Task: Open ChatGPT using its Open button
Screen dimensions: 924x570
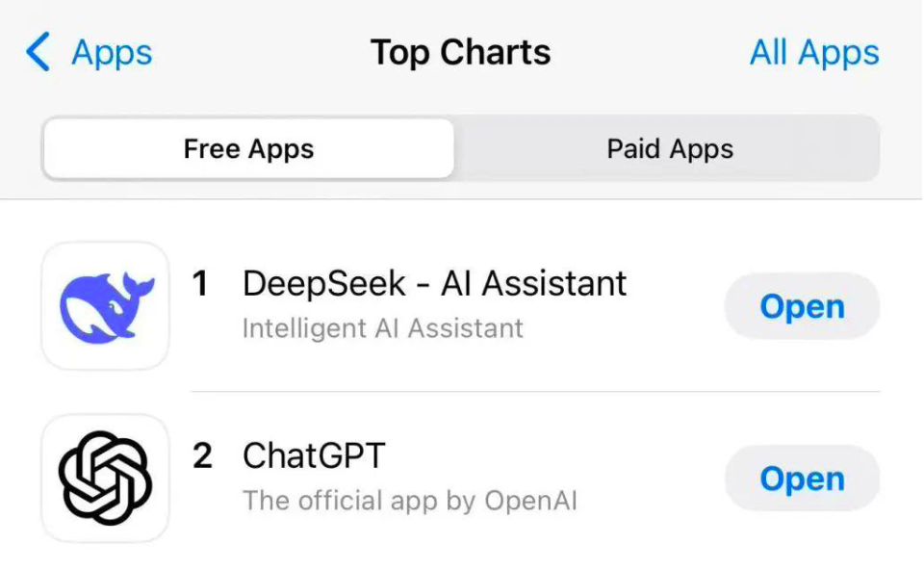Action: [802, 478]
